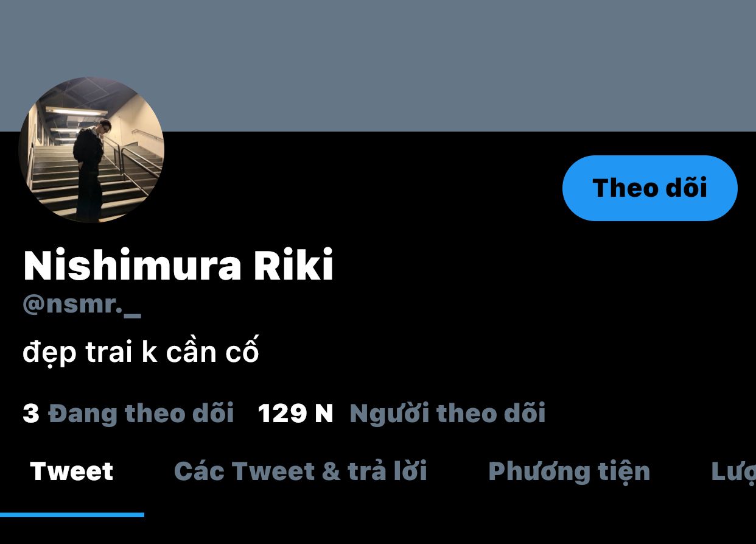This screenshot has width=756, height=544.
Task: Open the partially visible Lượt thích tab
Action: pos(733,472)
